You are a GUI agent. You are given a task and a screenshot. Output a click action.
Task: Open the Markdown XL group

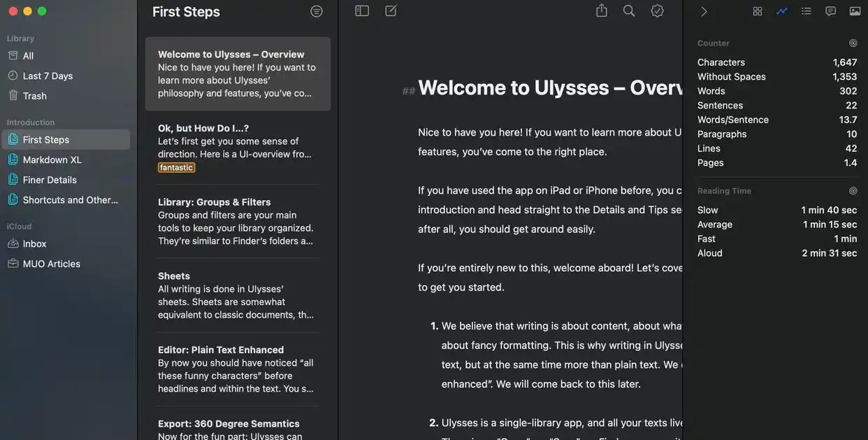[52, 159]
